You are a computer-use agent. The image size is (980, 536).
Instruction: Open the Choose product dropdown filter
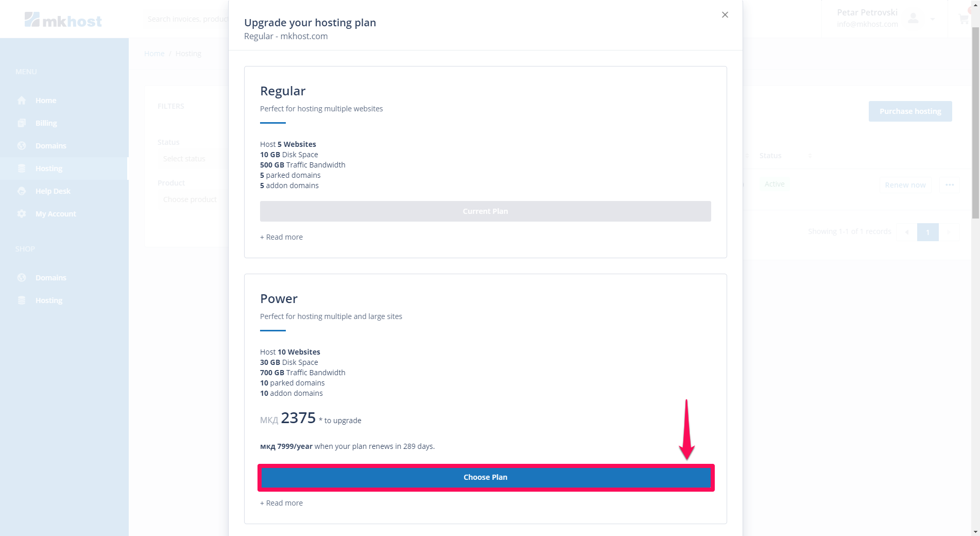[x=191, y=199]
